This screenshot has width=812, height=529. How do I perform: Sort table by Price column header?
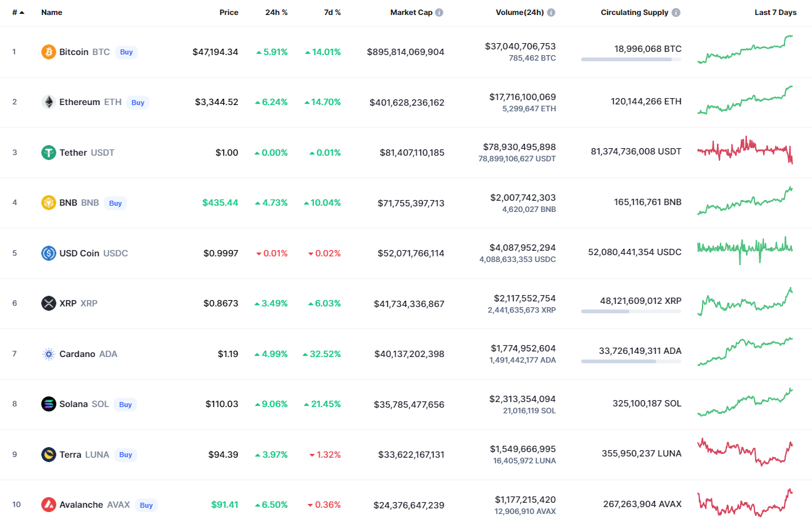[x=228, y=13]
